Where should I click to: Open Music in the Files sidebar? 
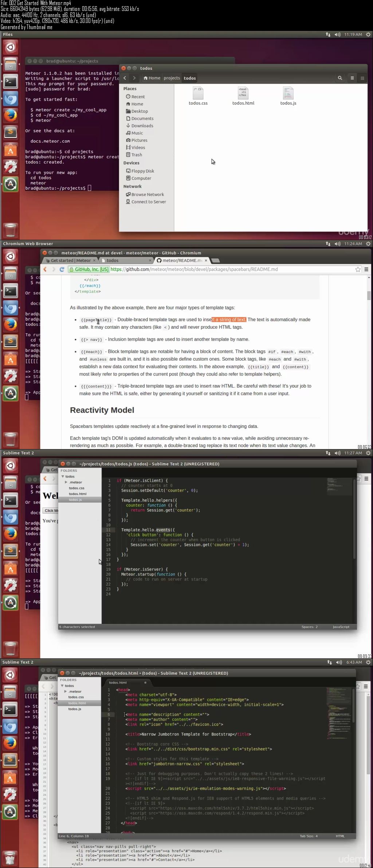click(x=135, y=133)
